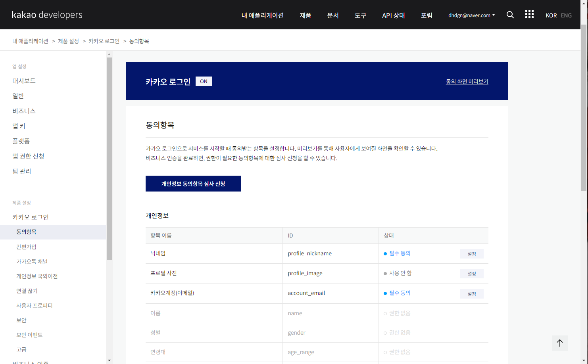Click 내 애플리케이션 breadcrumb link
The height and width of the screenshot is (364, 588).
pos(30,41)
